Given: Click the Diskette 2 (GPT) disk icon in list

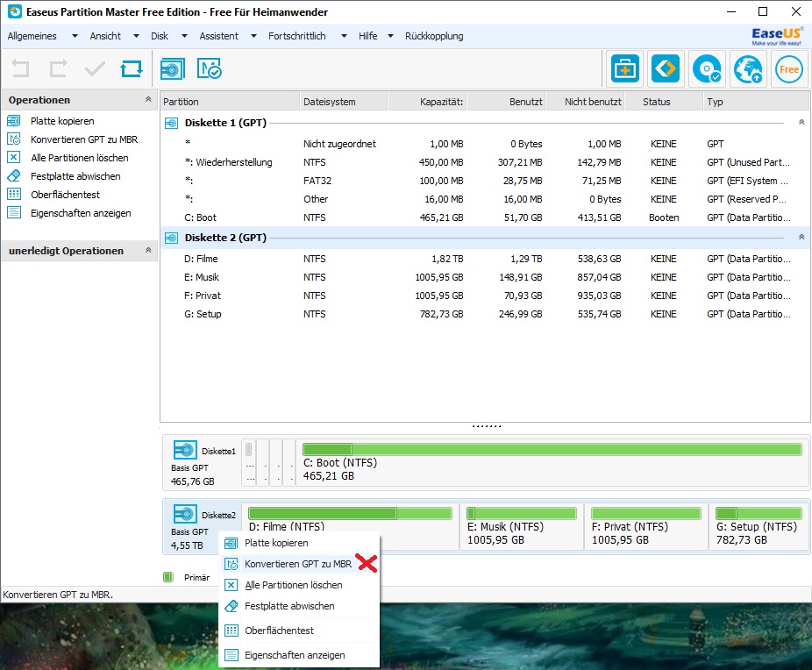Looking at the screenshot, I should coord(171,238).
